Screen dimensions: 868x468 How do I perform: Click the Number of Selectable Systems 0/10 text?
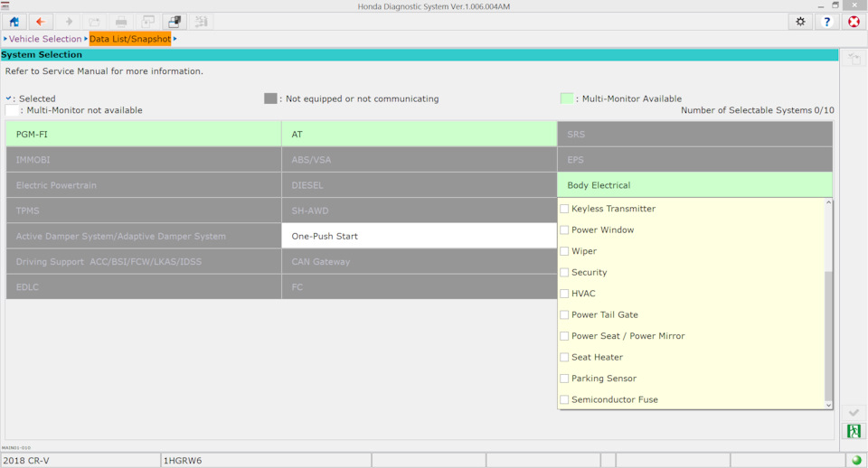758,110
